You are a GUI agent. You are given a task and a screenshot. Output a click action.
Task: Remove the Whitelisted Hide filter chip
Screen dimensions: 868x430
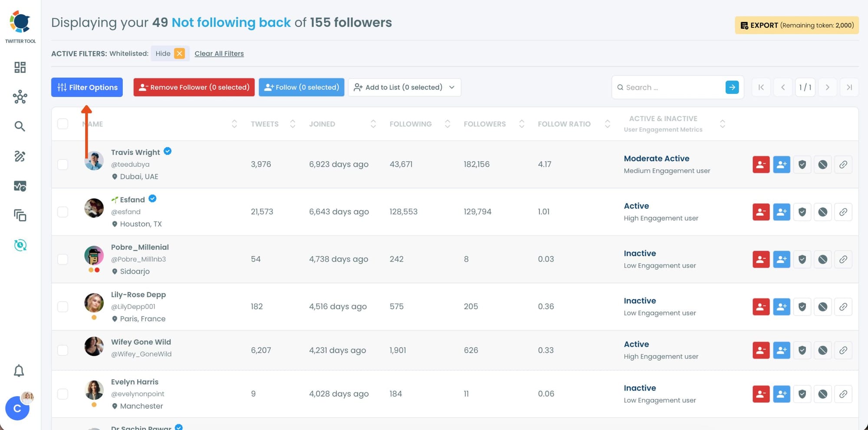click(179, 53)
